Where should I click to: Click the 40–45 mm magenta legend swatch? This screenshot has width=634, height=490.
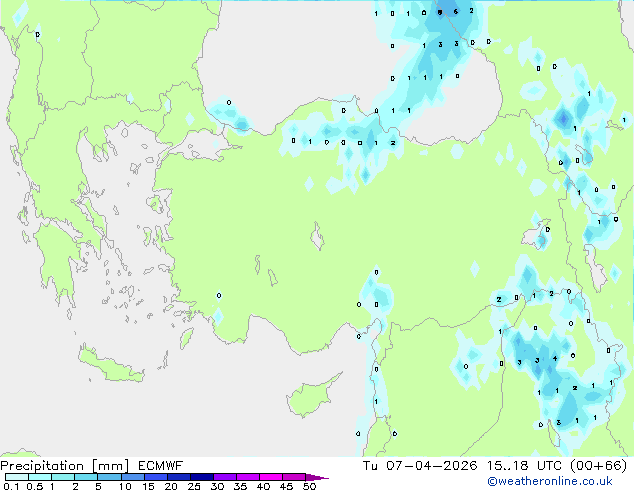[x=271, y=477]
